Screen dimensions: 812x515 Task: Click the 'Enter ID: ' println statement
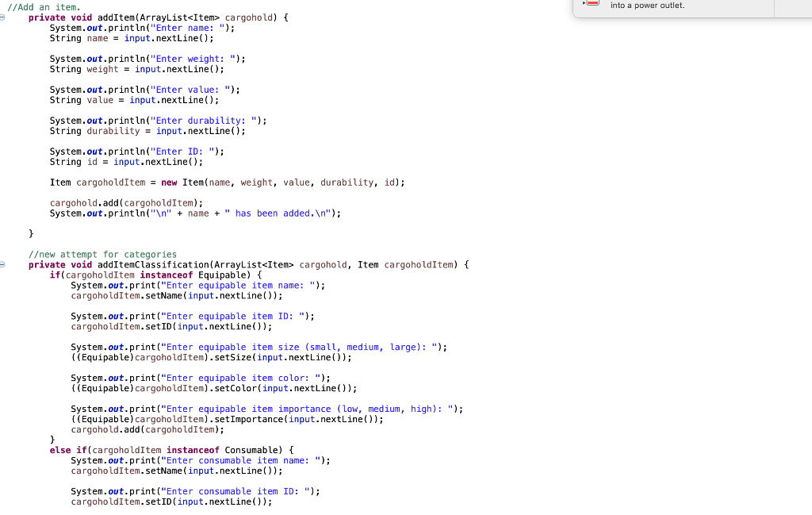[136, 152]
